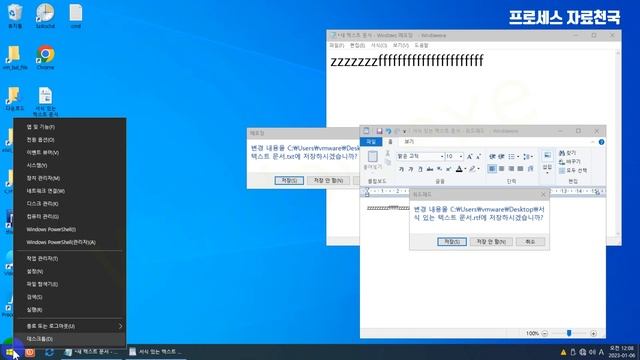Click the zoom out minus in WordPad status bar

click(x=544, y=333)
